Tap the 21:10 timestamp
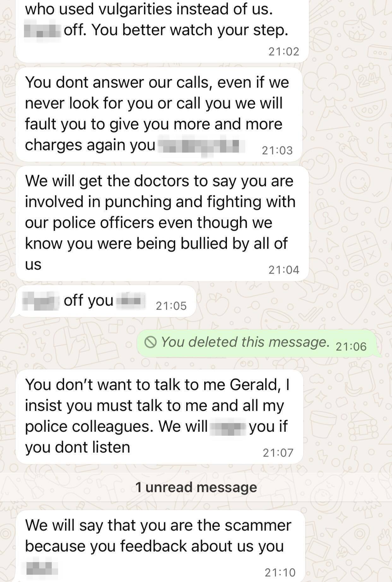The image size is (392, 582). pos(280,572)
